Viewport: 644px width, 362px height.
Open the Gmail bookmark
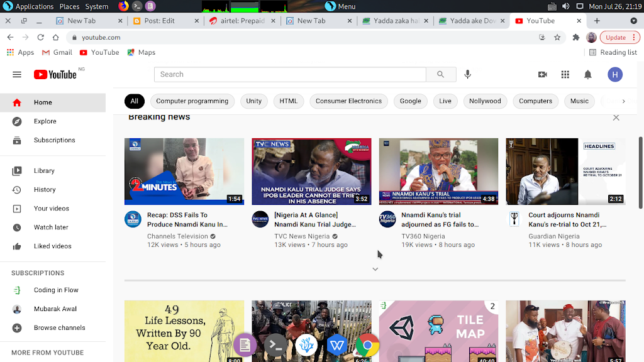click(57, 53)
